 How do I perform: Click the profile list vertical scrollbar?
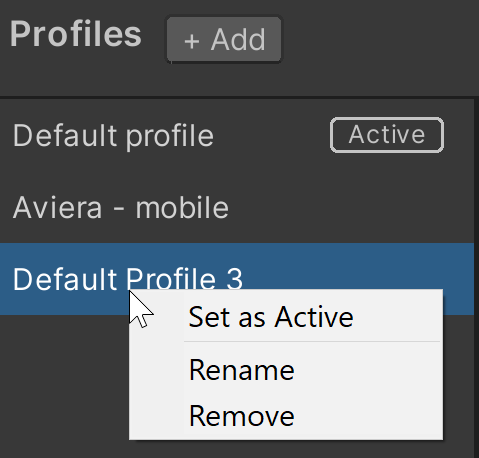coord(476,278)
